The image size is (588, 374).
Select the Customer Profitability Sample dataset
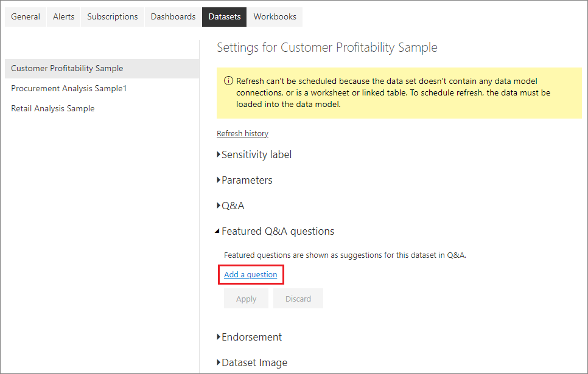tap(67, 68)
